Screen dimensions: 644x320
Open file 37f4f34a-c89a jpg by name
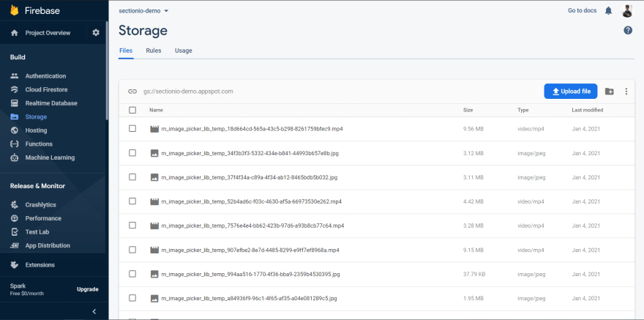[250, 177]
